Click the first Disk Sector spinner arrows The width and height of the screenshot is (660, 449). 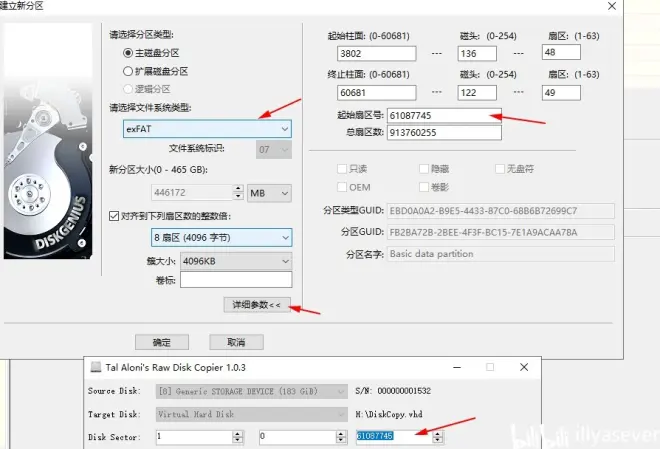coord(238,437)
